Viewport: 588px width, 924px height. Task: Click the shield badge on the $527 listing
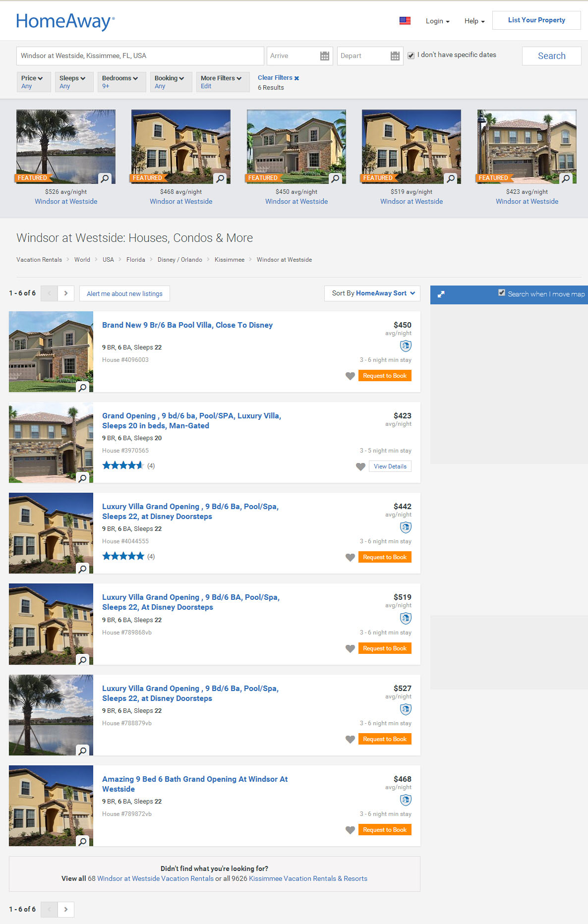(x=406, y=709)
